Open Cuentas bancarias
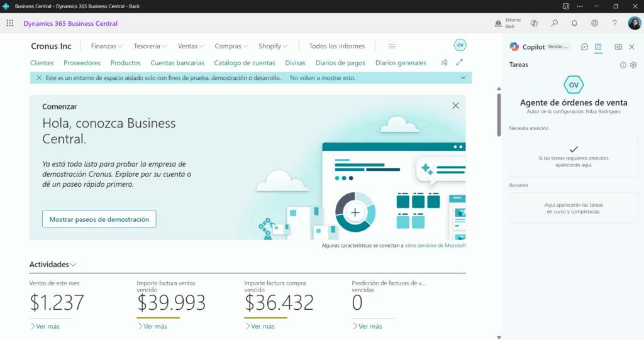644x340 pixels. click(177, 63)
